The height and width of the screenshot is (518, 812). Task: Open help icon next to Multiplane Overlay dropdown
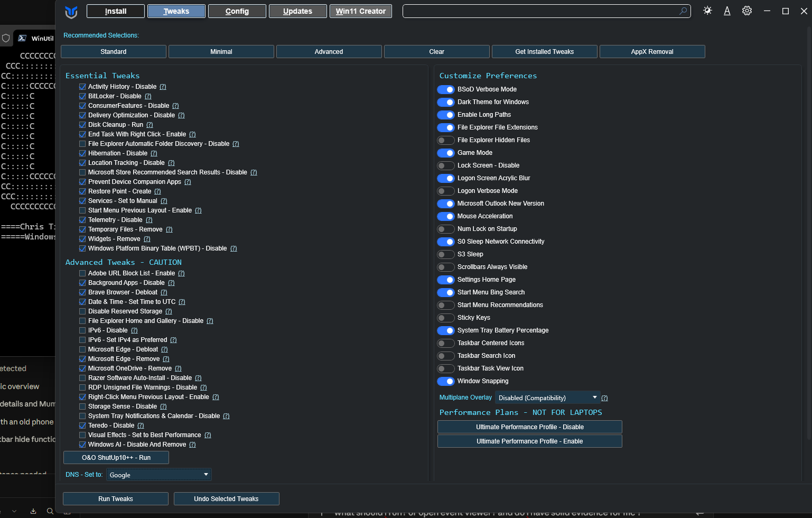point(604,398)
